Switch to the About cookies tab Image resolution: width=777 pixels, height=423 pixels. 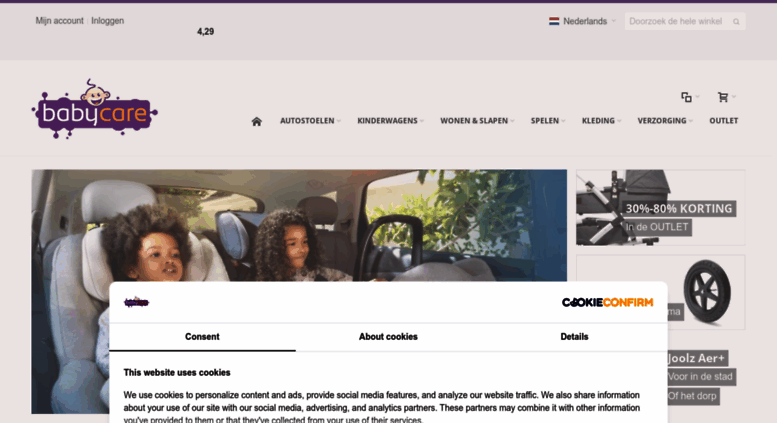pyautogui.click(x=388, y=337)
